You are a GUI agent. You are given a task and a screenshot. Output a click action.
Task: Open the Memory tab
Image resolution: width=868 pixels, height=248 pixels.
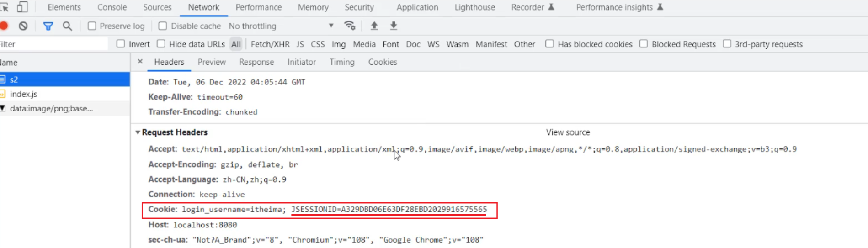(x=313, y=7)
